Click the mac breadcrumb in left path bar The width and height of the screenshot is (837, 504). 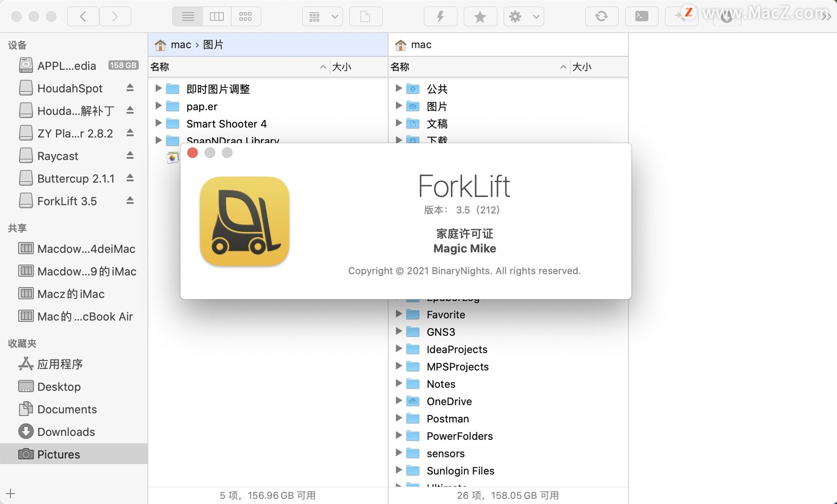[180, 44]
